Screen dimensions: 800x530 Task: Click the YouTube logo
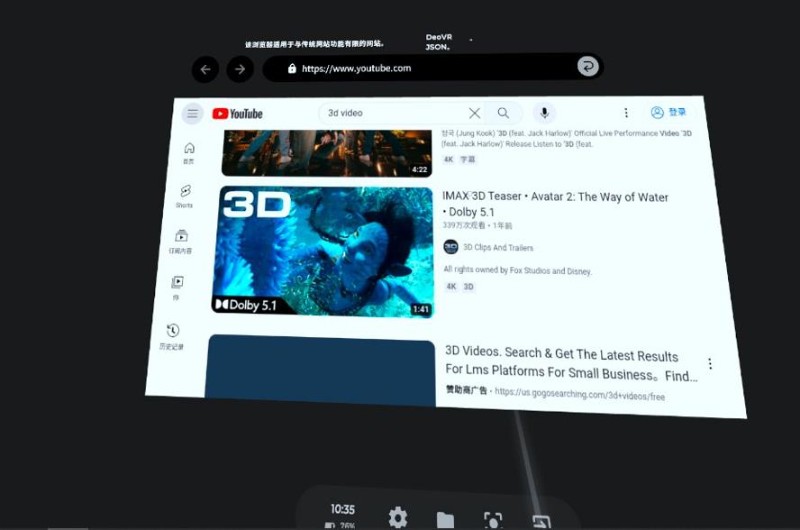[237, 114]
